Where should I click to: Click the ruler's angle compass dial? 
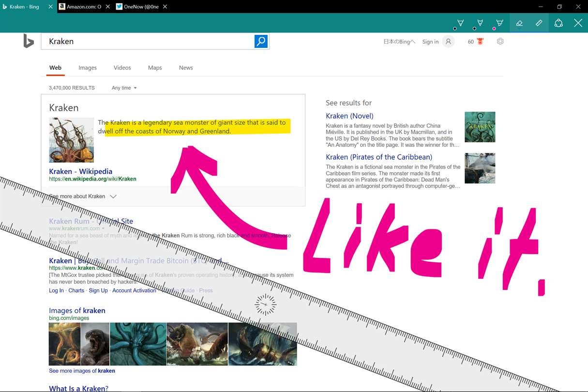point(266,304)
